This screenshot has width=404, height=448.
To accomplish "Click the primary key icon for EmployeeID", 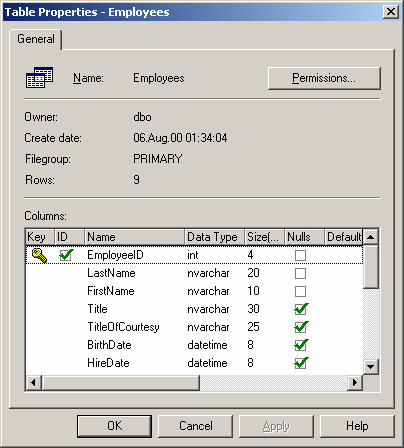I will pos(39,255).
